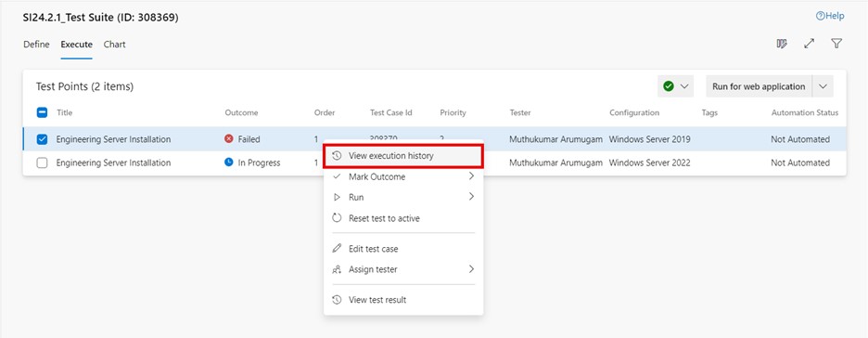Click the blue In Progress clock icon

229,162
